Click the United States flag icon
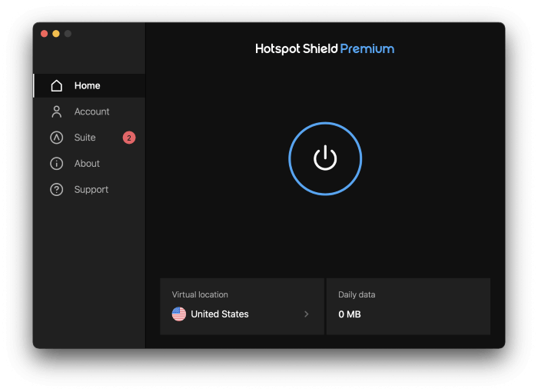This screenshot has width=538, height=392. pyautogui.click(x=179, y=314)
